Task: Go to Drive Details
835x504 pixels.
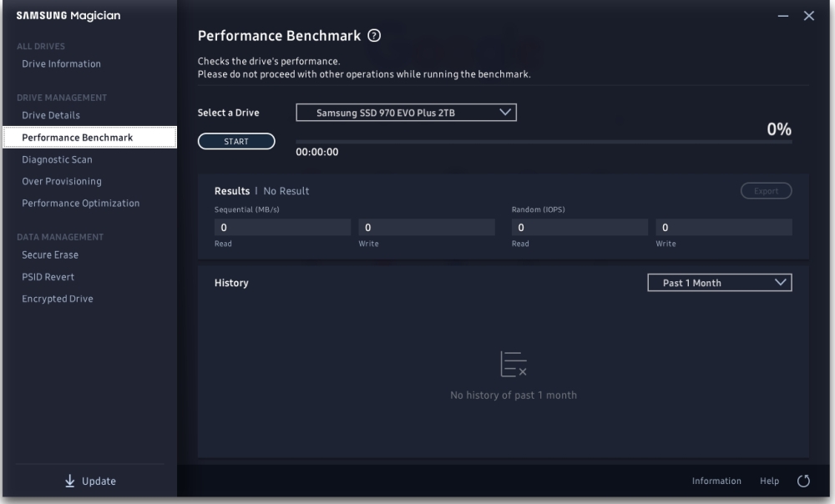Action: 51,115
